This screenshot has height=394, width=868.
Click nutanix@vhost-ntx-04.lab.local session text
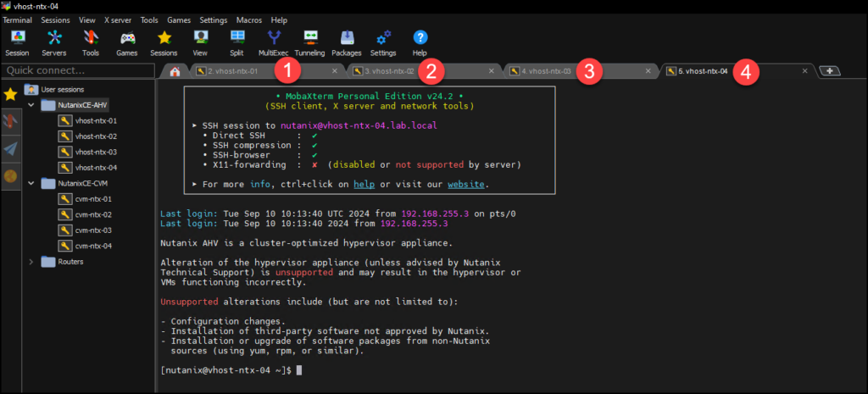tap(359, 125)
